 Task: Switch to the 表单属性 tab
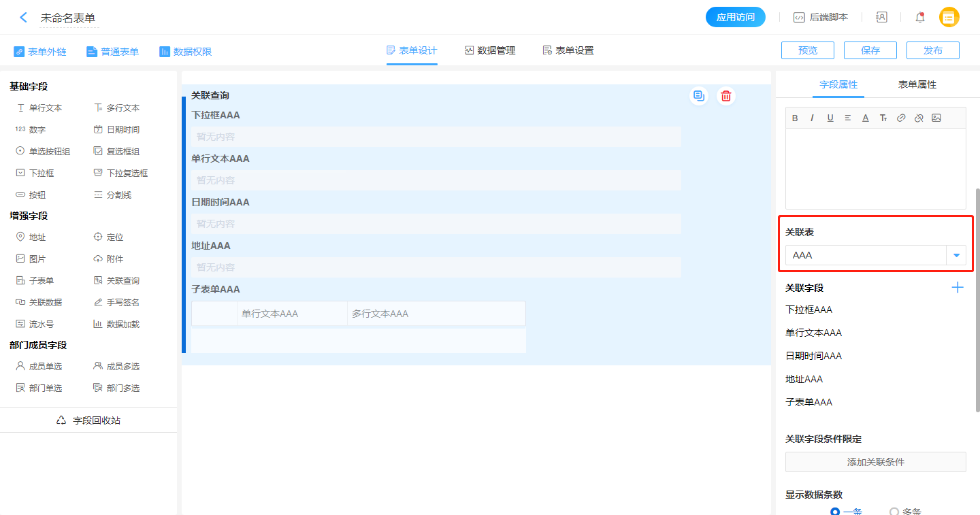(917, 84)
